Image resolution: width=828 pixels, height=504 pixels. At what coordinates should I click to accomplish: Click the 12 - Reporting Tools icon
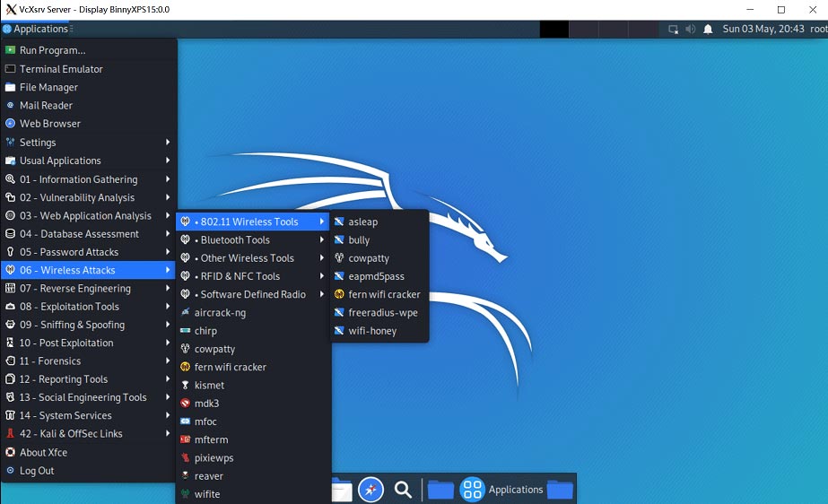click(10, 379)
